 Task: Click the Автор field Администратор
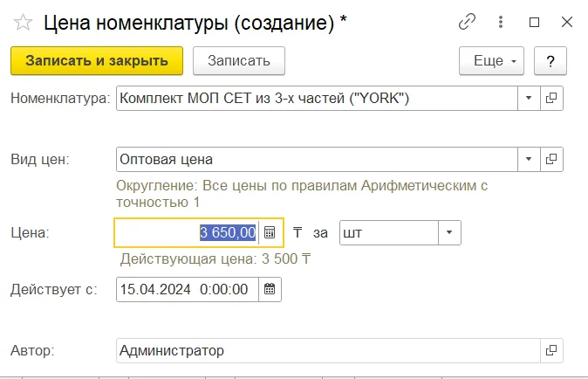(x=328, y=350)
